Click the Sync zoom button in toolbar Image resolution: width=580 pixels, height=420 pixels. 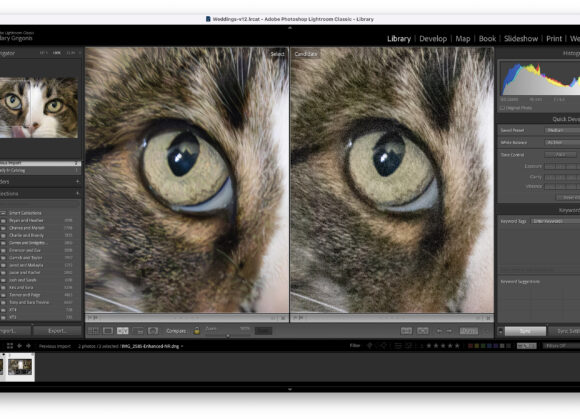coord(263,331)
